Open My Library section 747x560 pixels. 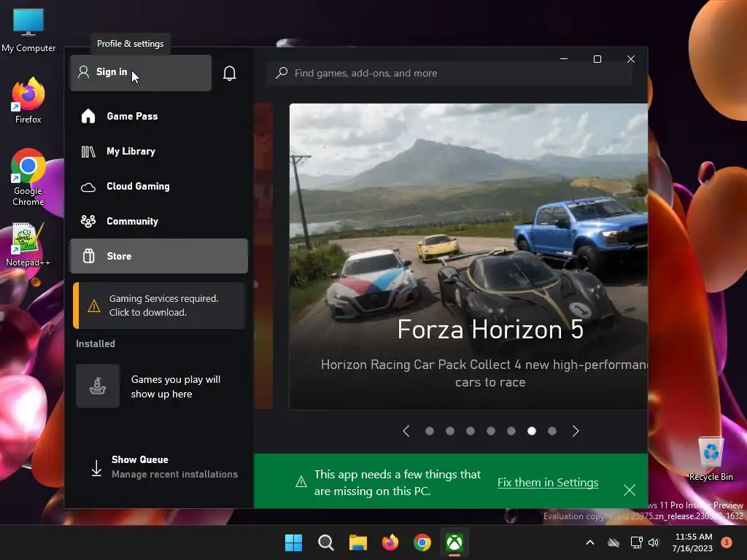[158, 152]
